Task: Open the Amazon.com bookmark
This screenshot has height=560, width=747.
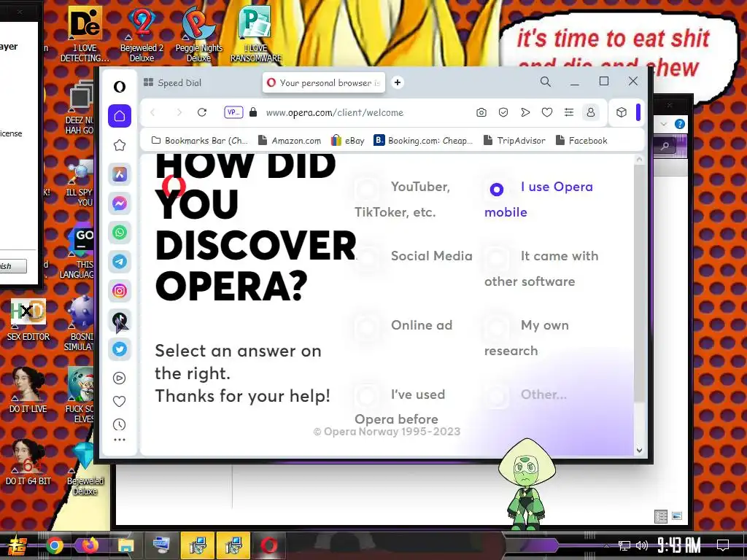Action: click(290, 141)
